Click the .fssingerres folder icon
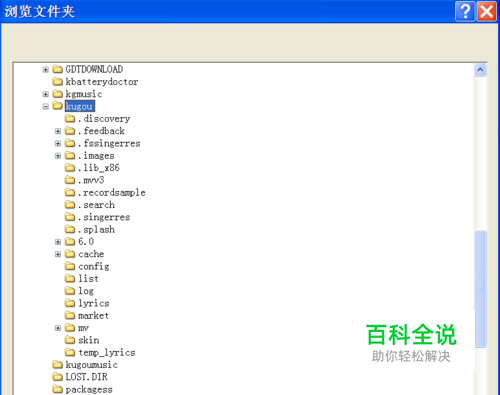The image size is (500, 395). [70, 143]
